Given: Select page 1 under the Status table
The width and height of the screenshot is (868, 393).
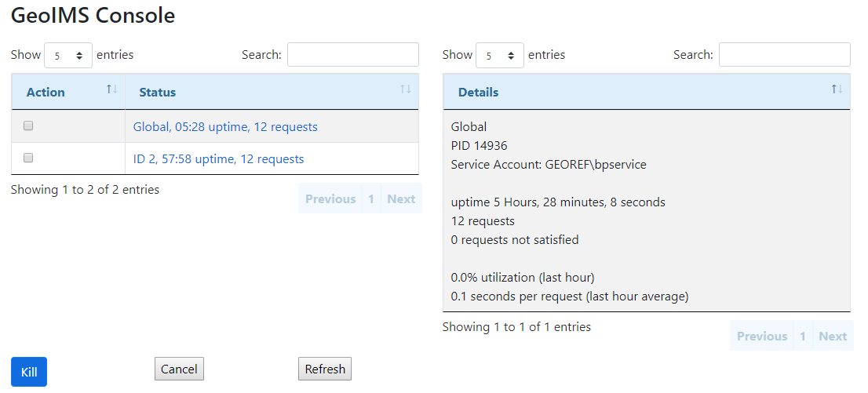Looking at the screenshot, I should coord(371,199).
